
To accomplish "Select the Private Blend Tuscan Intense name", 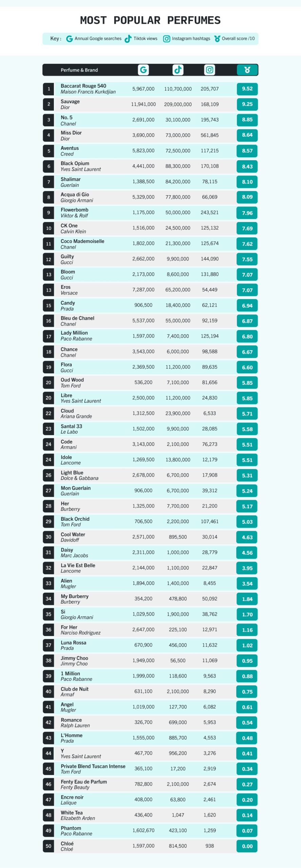I will pyautogui.click(x=93, y=766).
